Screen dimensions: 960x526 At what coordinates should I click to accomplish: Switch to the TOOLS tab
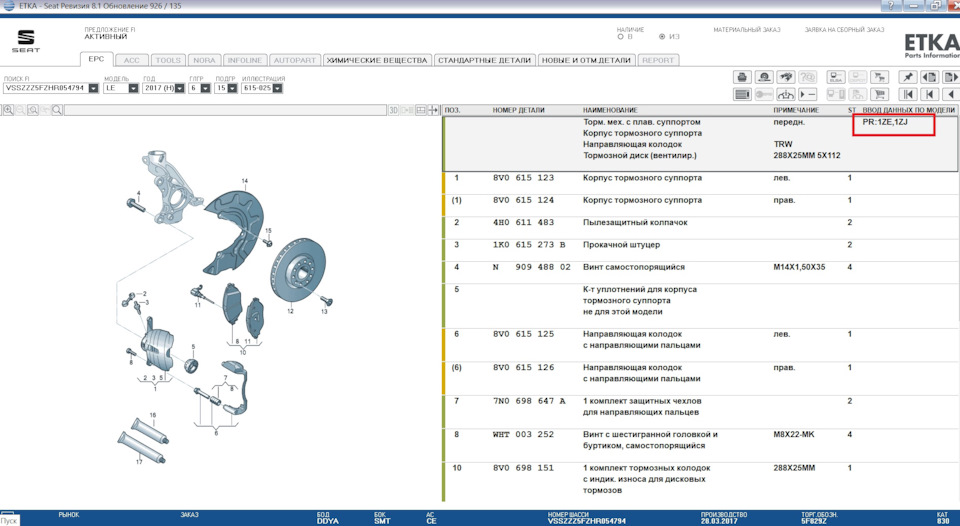168,60
